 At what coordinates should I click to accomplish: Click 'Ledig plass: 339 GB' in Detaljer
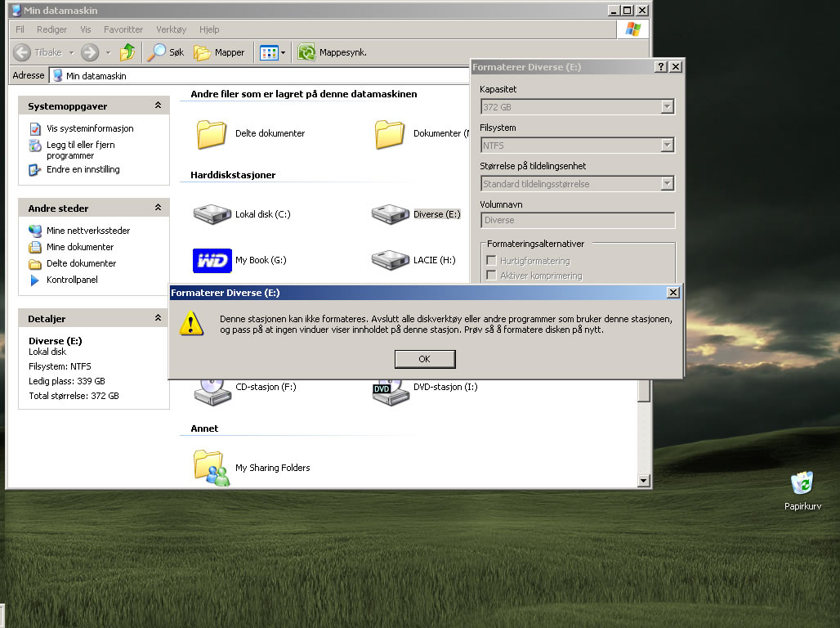click(67, 381)
